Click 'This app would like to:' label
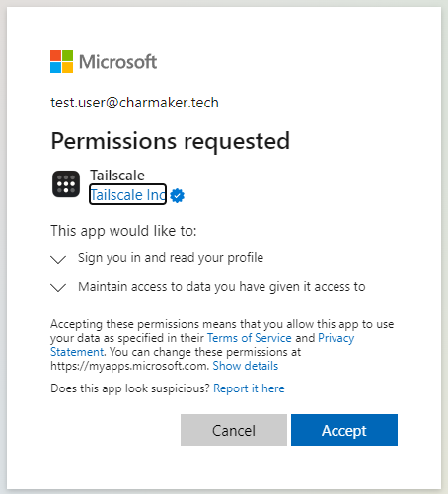This screenshot has height=494, width=448. click(123, 231)
